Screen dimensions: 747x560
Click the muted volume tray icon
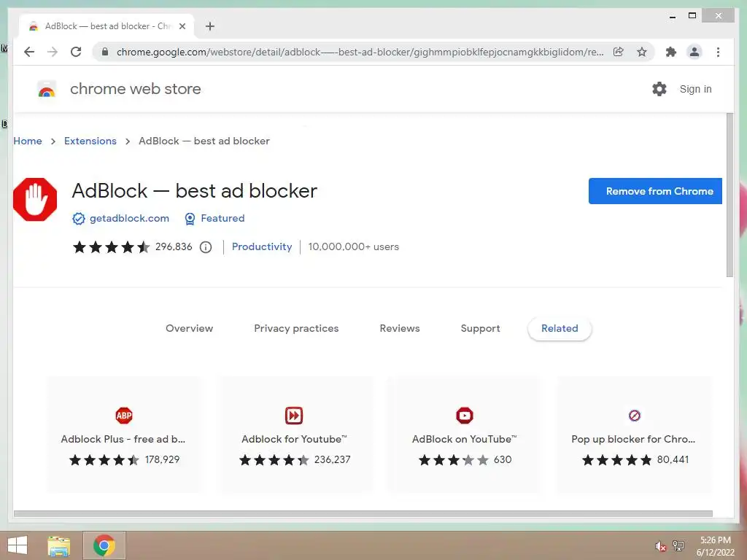click(660, 546)
